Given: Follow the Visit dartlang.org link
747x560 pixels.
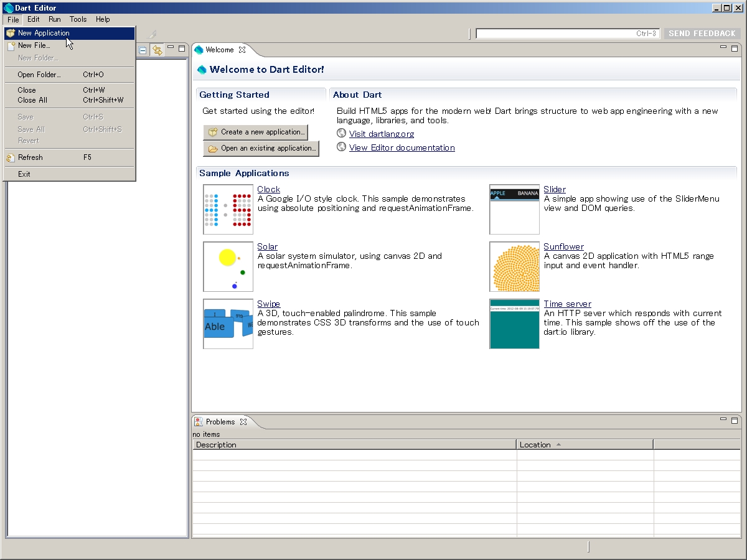Looking at the screenshot, I should click(x=382, y=134).
